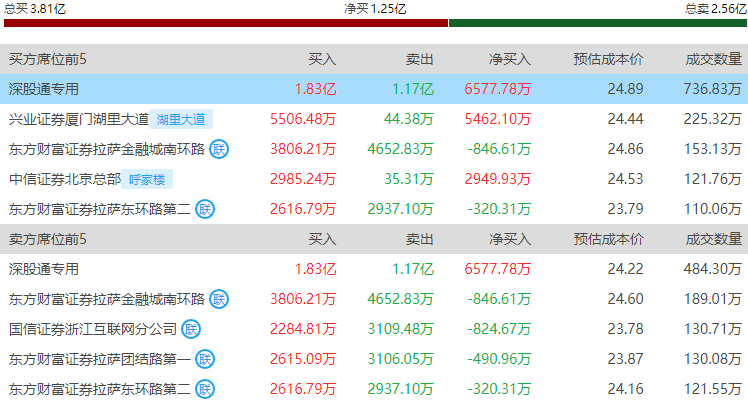Click 卖出 header in seller table
This screenshot has height=401, width=748.
[x=419, y=239]
